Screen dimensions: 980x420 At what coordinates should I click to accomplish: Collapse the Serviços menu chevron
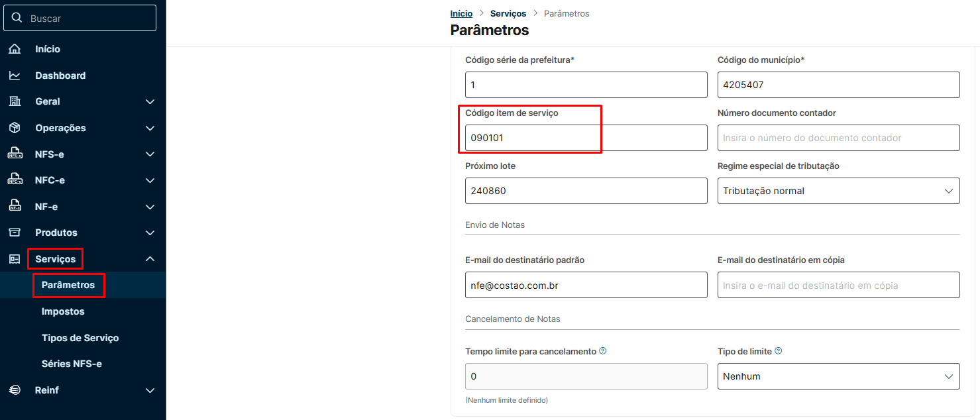coord(150,259)
